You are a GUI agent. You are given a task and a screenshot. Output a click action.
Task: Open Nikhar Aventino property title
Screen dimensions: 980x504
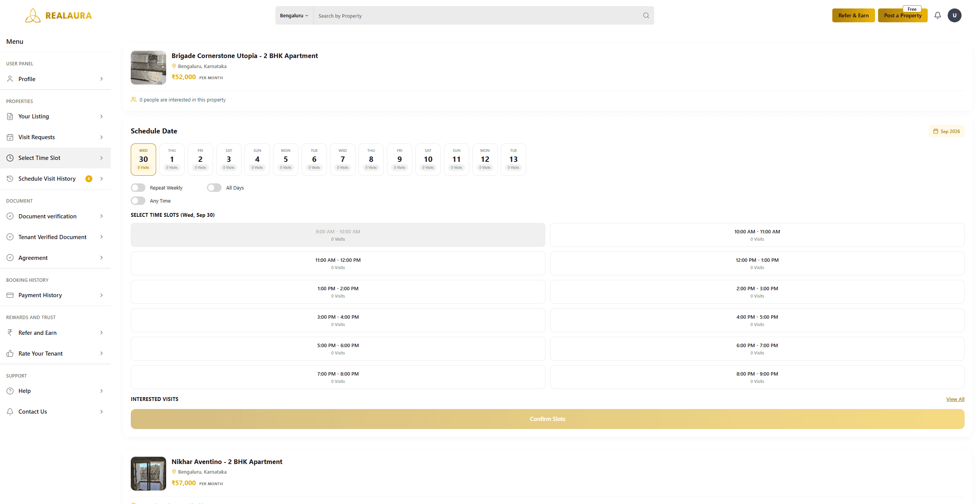227,462
